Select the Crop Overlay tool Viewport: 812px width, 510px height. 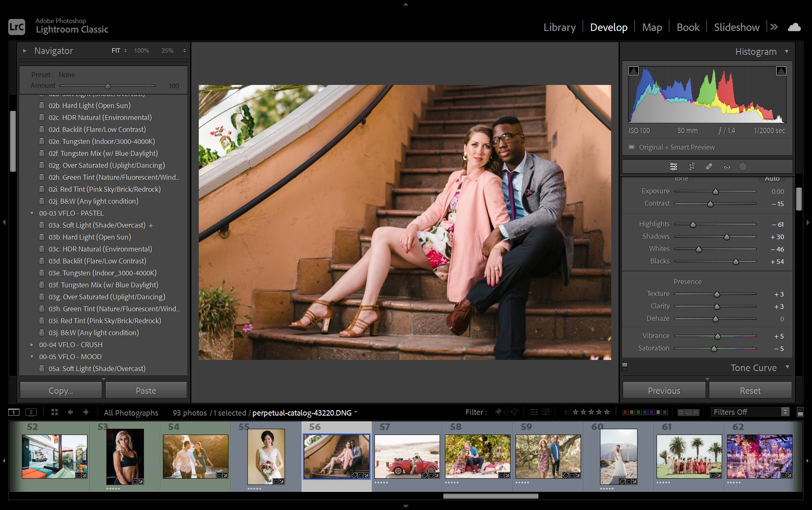692,167
